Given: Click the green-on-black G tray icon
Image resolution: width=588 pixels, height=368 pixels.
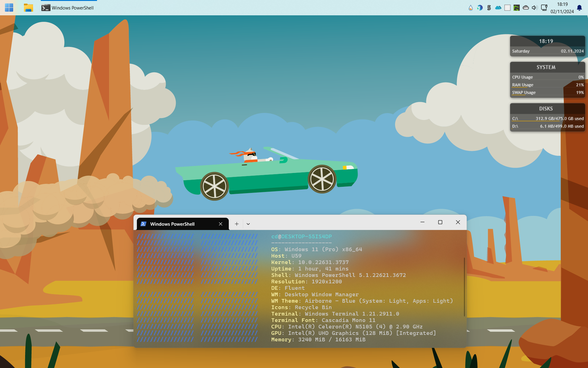Looking at the screenshot, I should click(517, 8).
